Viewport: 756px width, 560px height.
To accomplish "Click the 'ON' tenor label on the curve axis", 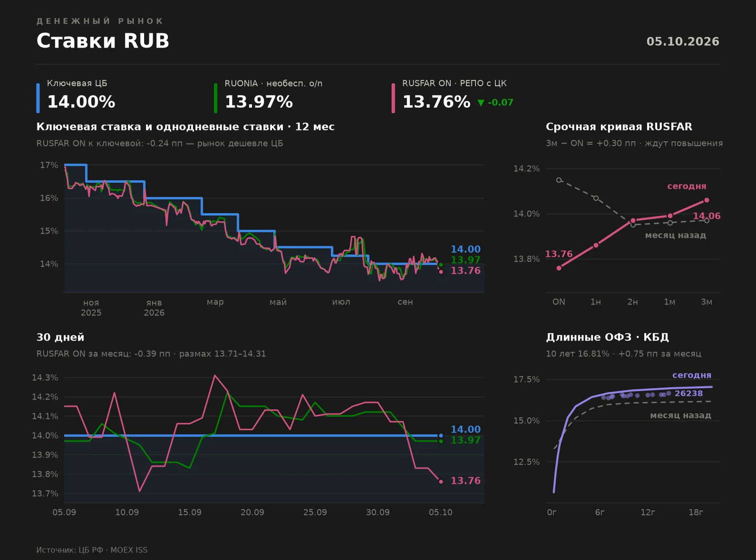I will pyautogui.click(x=559, y=302).
